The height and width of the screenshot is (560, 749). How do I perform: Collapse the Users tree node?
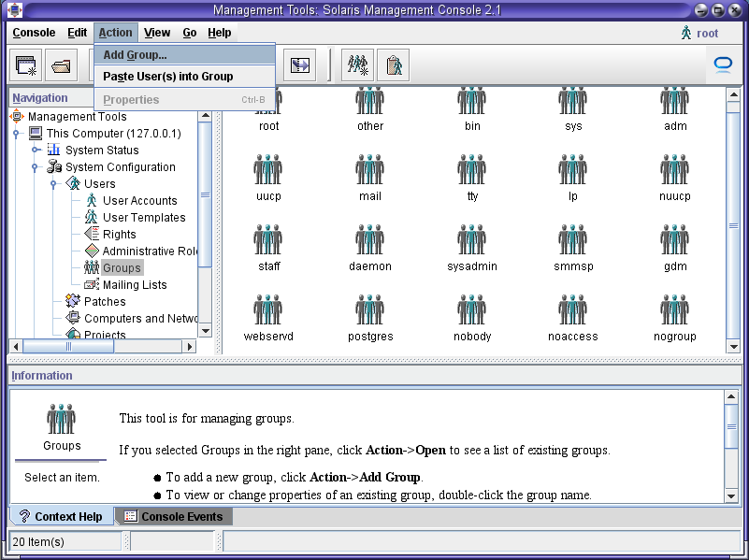54,184
